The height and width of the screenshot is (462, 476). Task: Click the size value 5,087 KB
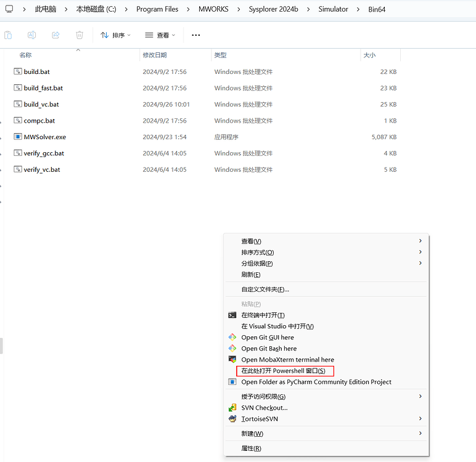[x=384, y=137]
